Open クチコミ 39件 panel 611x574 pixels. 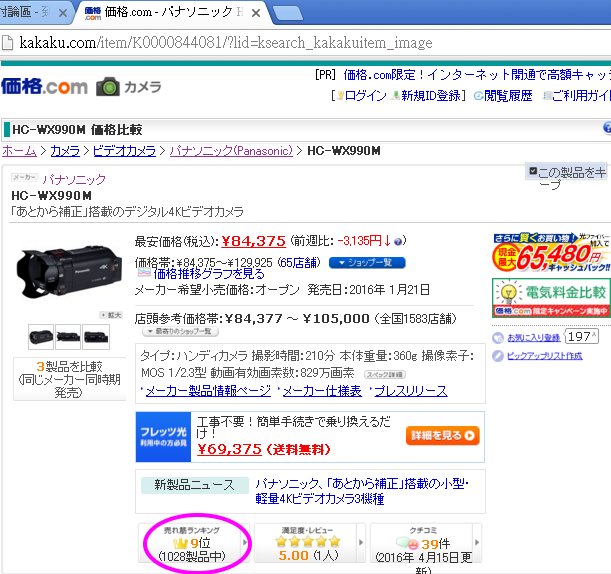coord(421,543)
